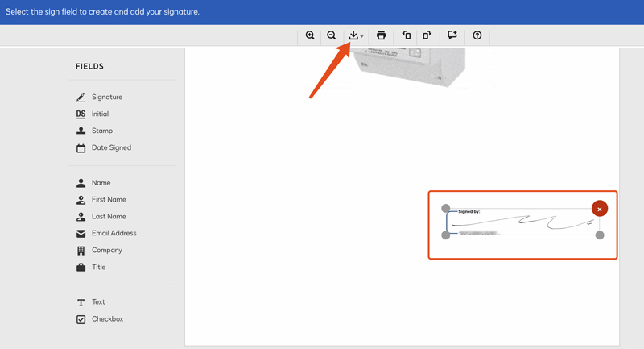Click the zoom out magnifier icon

332,35
